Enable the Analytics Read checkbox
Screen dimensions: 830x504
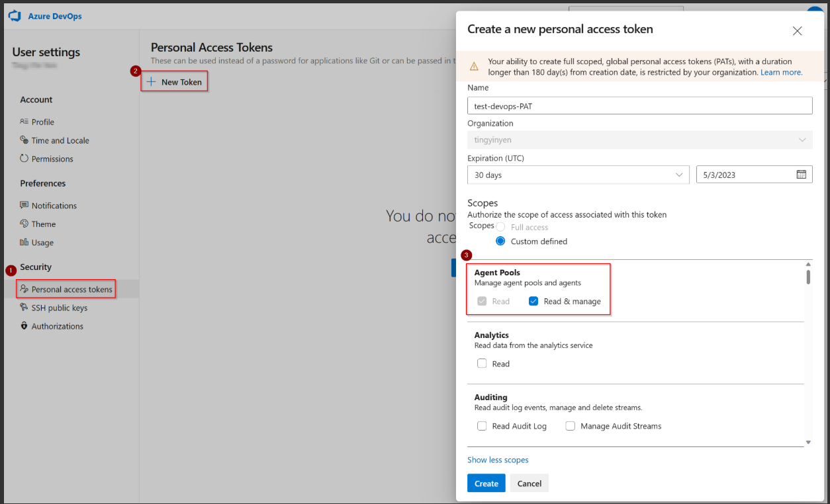point(482,364)
